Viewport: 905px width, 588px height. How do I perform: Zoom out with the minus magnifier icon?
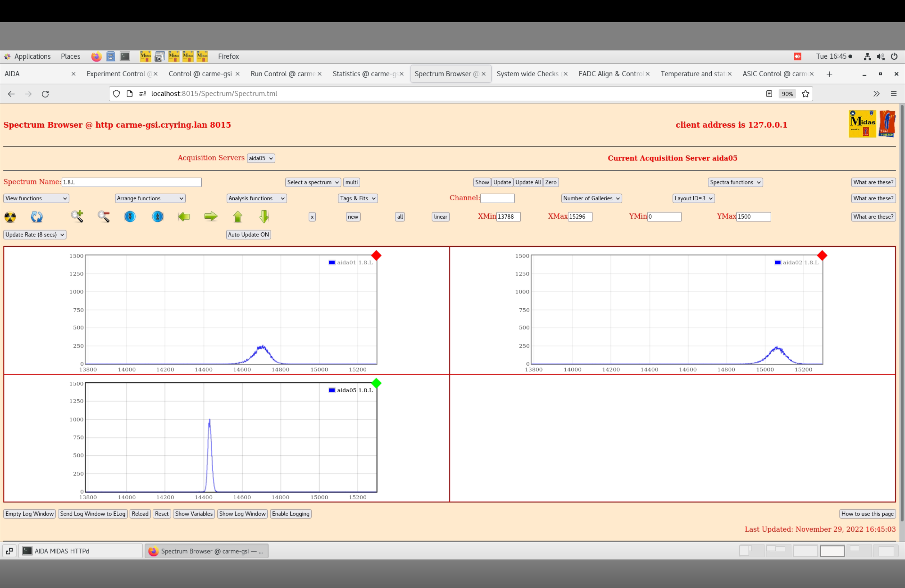coord(104,216)
